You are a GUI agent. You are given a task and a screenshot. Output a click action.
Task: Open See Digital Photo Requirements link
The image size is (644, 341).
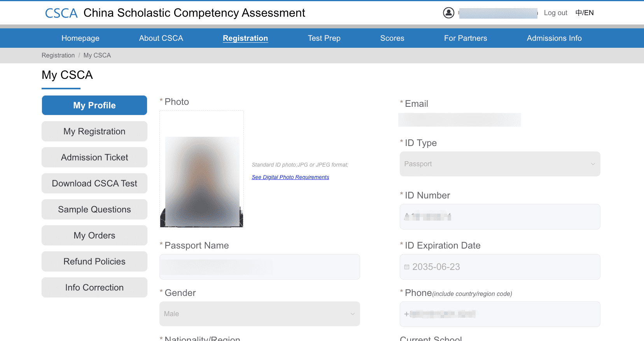[290, 177]
